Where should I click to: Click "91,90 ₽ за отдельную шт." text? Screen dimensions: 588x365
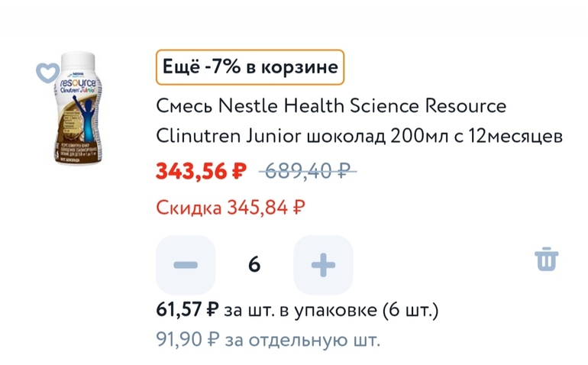[267, 339]
